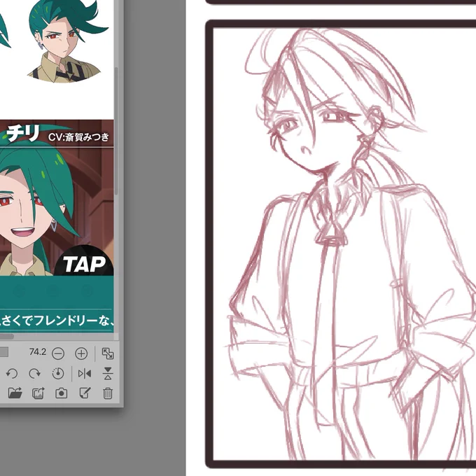Click the Sub View horizontal scrollbar
The width and height of the screenshot is (476, 476).
[7, 337]
